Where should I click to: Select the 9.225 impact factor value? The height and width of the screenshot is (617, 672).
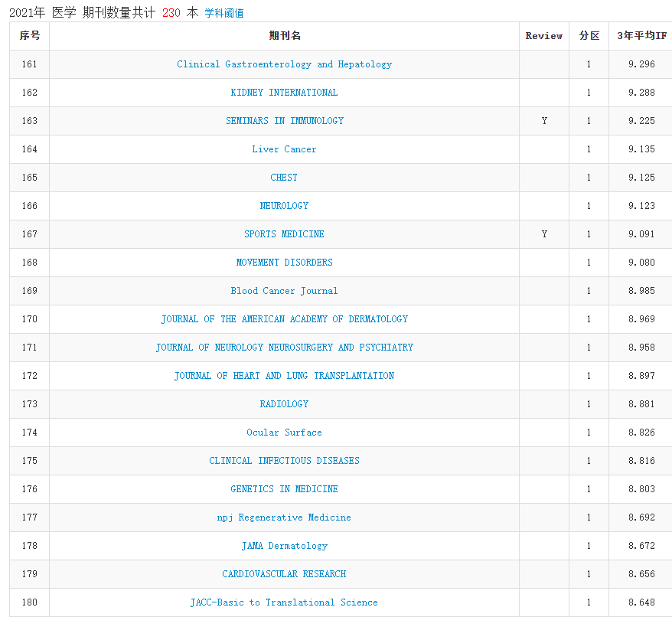point(641,121)
